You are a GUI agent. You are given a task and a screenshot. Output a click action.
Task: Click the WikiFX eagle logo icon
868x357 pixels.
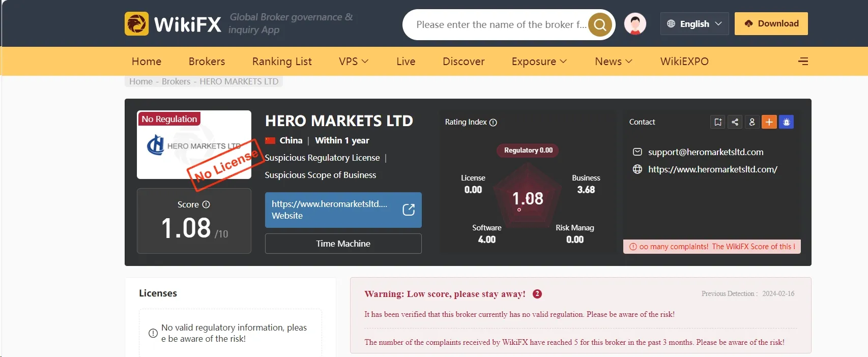coord(137,24)
